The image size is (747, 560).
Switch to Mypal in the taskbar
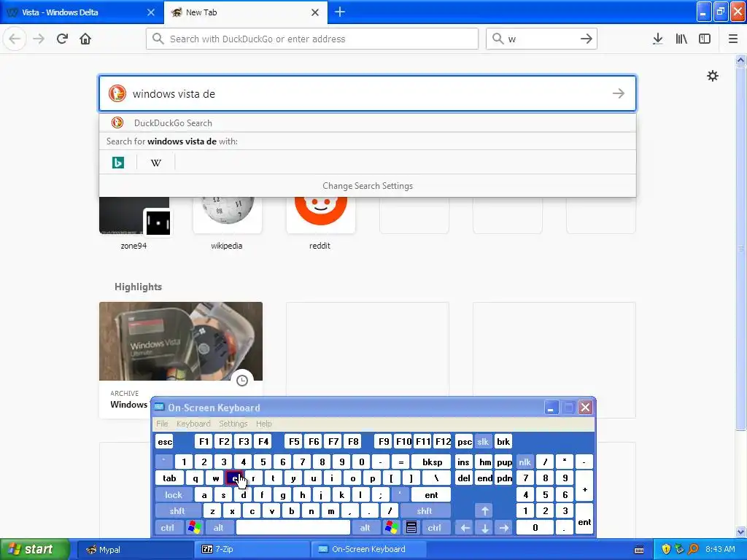coord(135,550)
